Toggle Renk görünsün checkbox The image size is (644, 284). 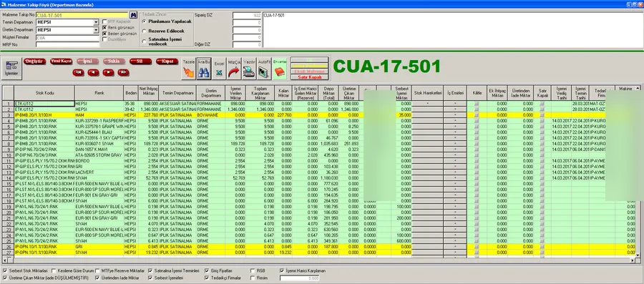click(104, 27)
